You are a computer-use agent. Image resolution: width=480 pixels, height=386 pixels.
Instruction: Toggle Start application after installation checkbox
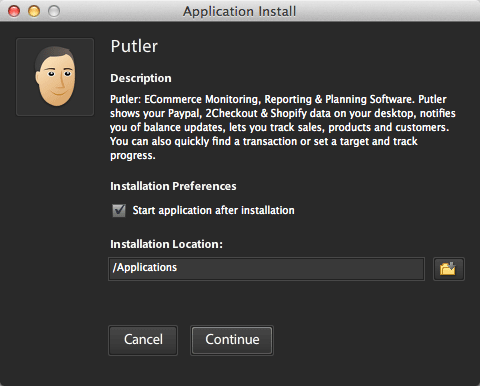click(119, 210)
